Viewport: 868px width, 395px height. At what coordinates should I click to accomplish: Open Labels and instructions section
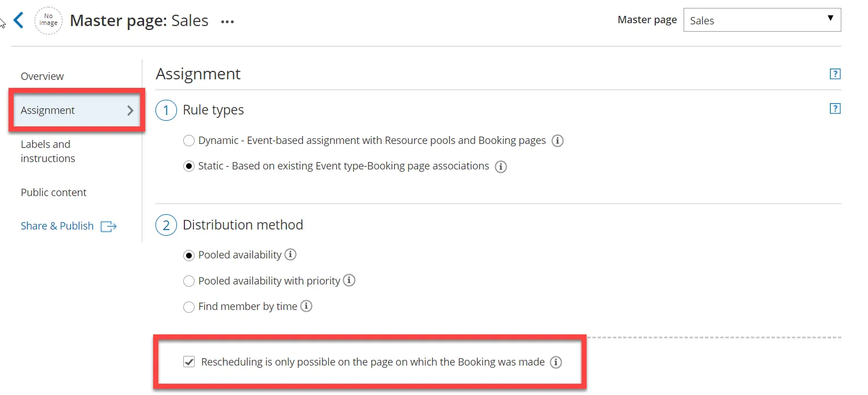coord(48,151)
